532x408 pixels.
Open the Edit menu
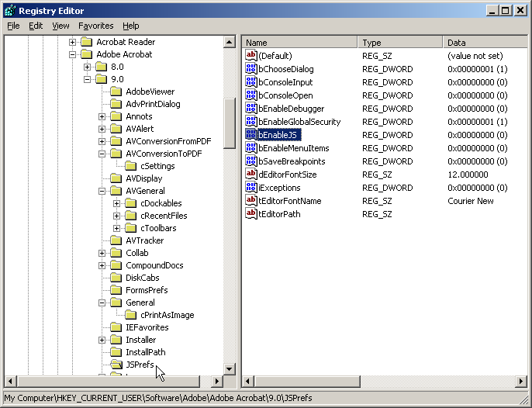click(x=36, y=26)
